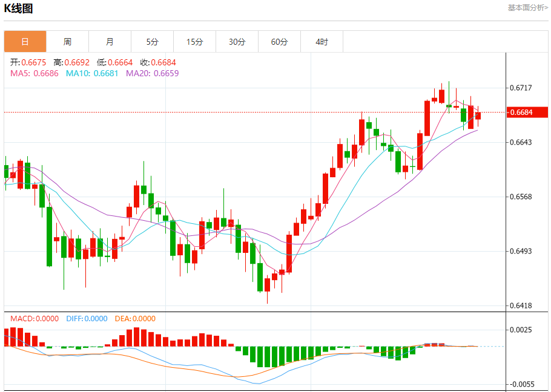This screenshot has width=551, height=392.
Task: Choose the 60分 interval tab
Action: coord(279,42)
